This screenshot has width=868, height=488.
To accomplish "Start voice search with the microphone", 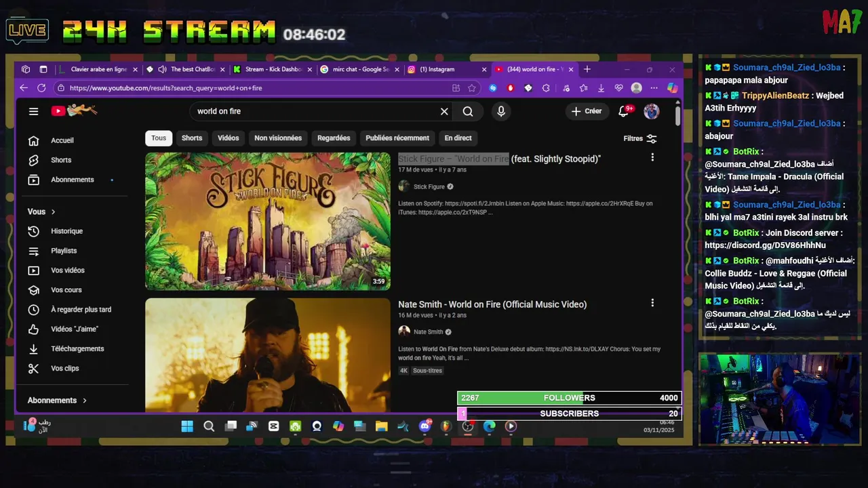I will (x=501, y=111).
